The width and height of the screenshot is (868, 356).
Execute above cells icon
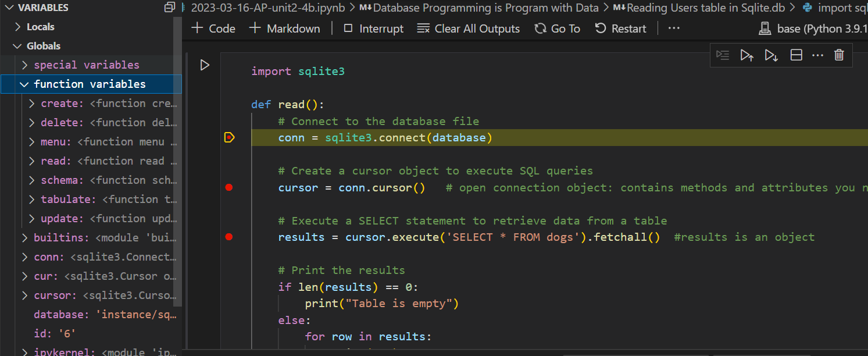747,55
